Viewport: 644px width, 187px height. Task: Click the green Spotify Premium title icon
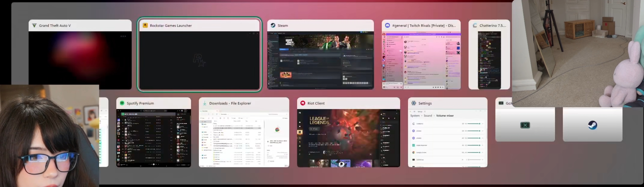click(x=122, y=103)
